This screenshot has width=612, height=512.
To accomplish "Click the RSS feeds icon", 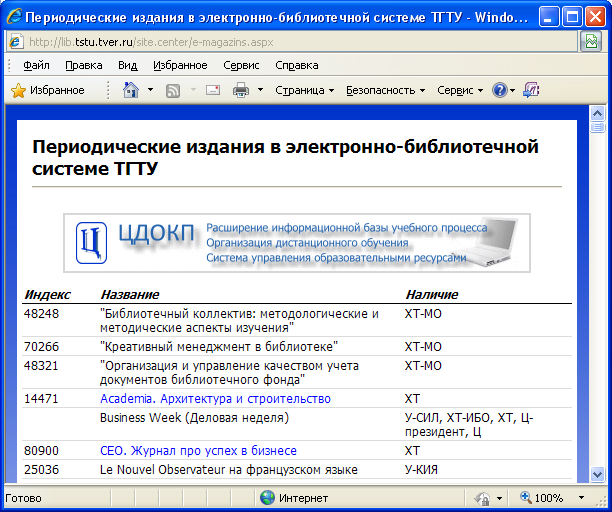I will [x=173, y=91].
